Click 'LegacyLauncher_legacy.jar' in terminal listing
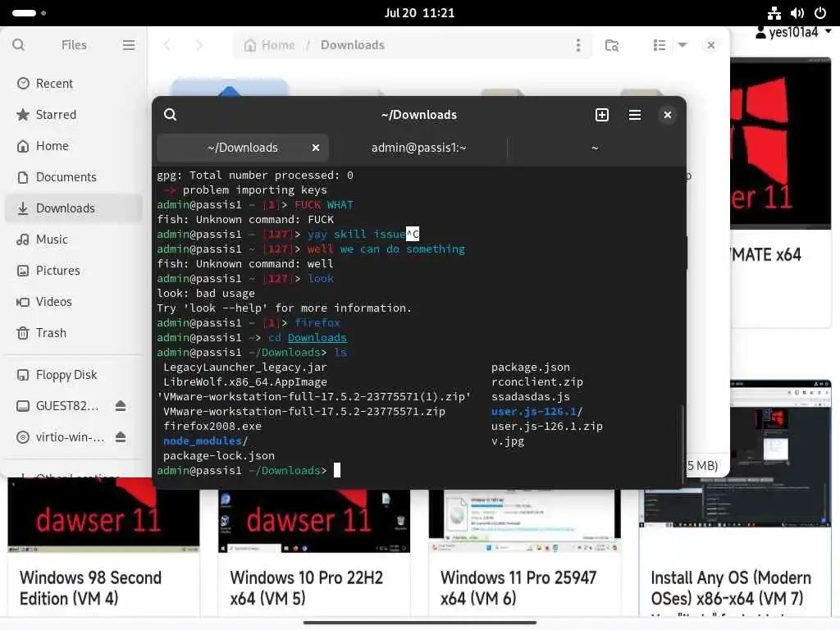The height and width of the screenshot is (630, 840). (244, 367)
